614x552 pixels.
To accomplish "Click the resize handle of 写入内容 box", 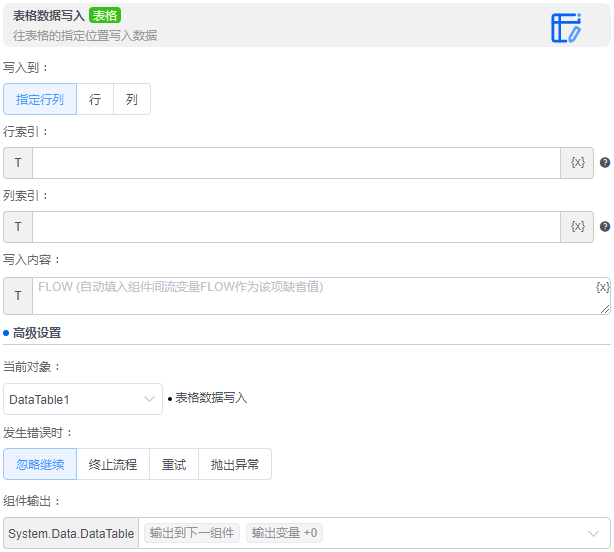I will pyautogui.click(x=605, y=309).
